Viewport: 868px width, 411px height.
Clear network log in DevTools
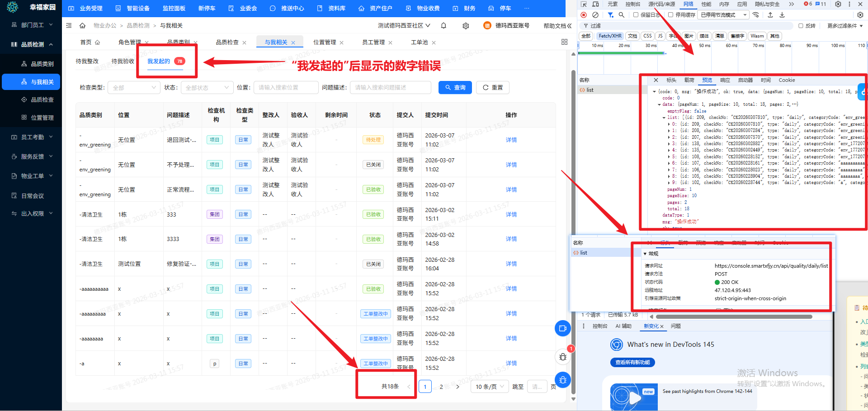click(595, 15)
